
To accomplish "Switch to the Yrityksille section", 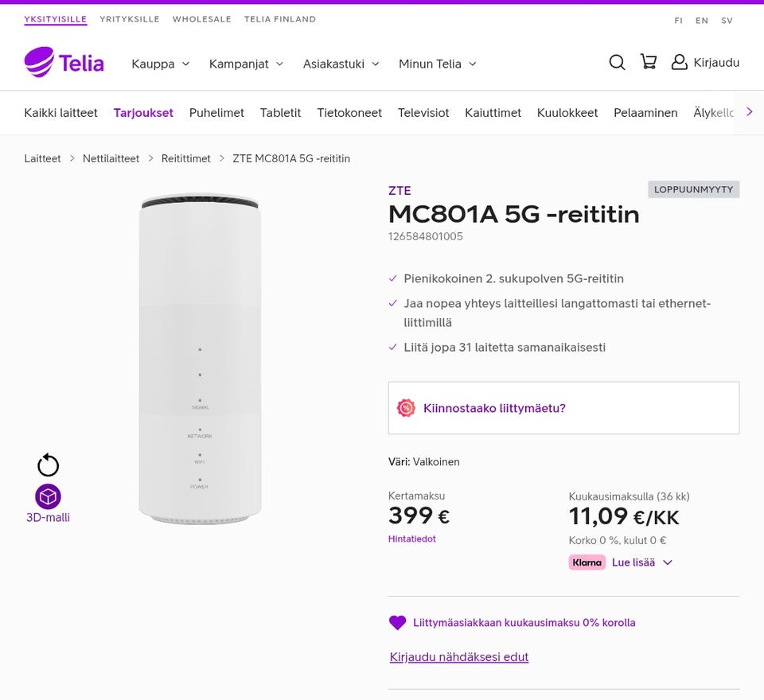I will pyautogui.click(x=130, y=19).
